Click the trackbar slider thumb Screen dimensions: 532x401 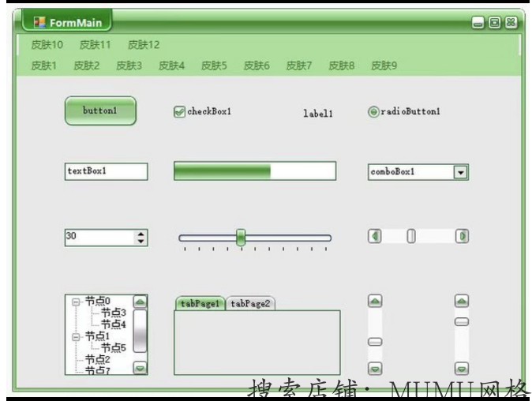[241, 238]
